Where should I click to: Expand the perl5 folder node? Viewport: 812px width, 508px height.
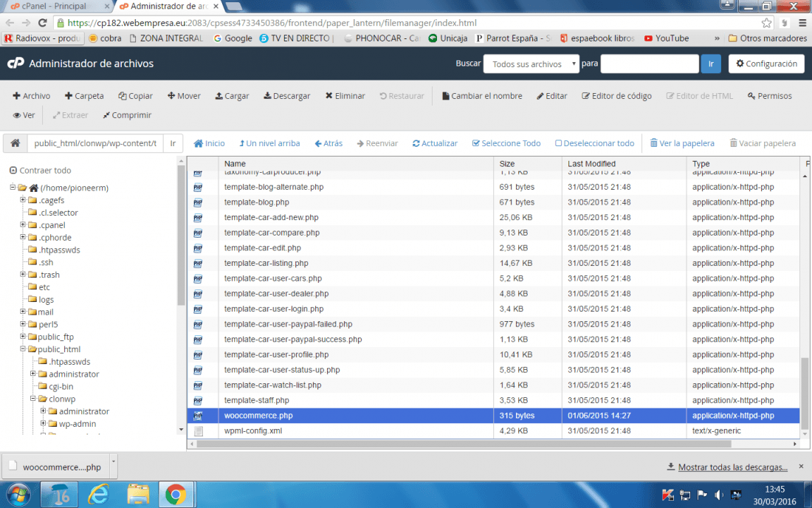[23, 324]
